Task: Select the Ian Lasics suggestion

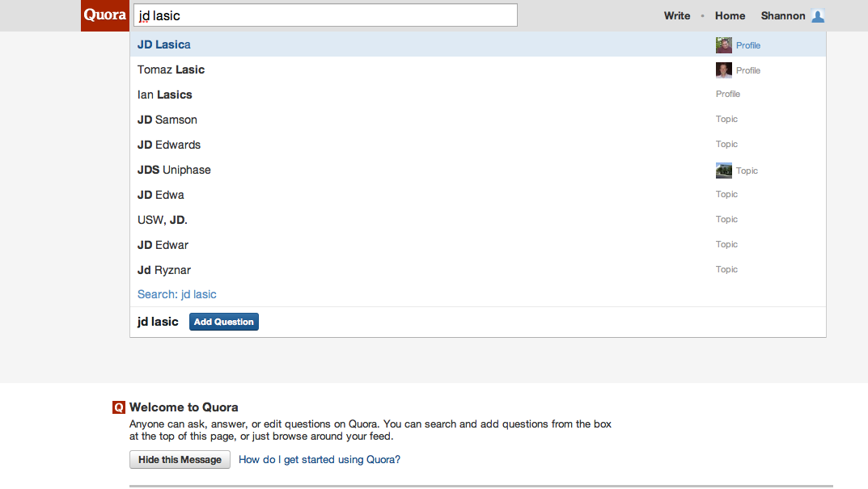Action: (165, 95)
